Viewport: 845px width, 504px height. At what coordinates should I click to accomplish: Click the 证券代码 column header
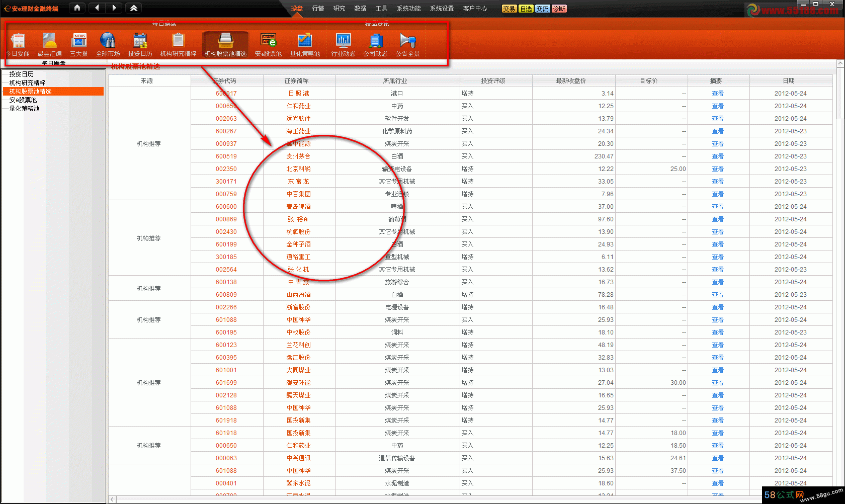[x=227, y=80]
